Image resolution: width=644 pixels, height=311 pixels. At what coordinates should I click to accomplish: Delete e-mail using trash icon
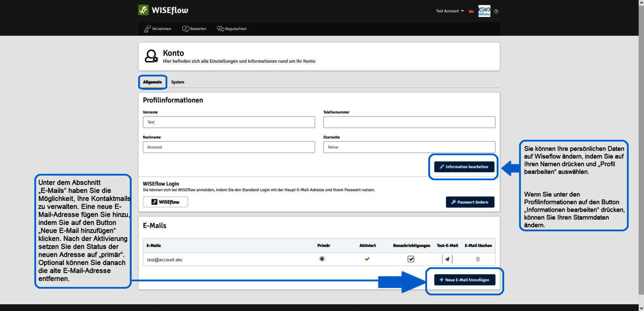pos(478,259)
